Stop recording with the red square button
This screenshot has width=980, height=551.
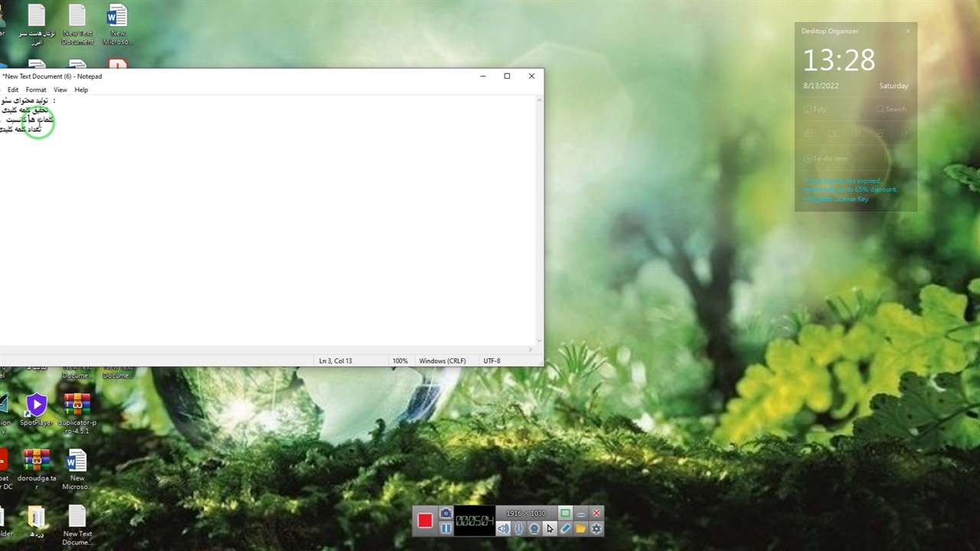425,521
